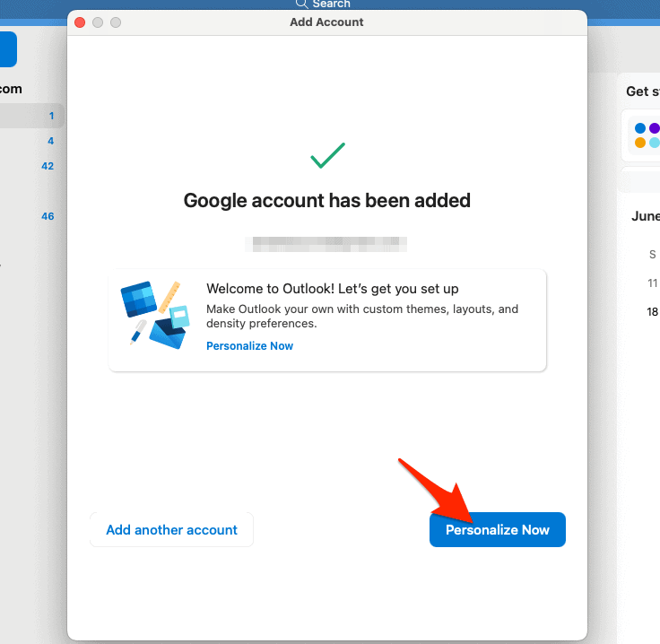The image size is (660, 644).
Task: Click the magnifier icon beside Search
Action: point(302,4)
